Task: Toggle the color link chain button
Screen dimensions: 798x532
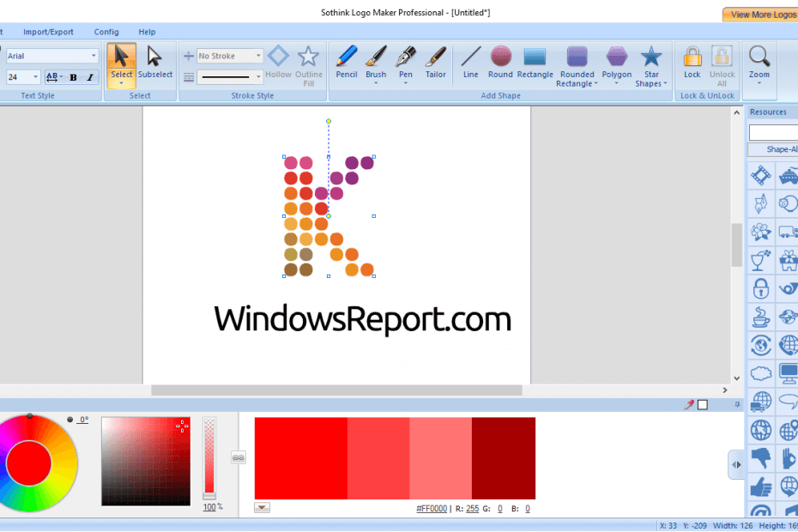Action: (x=239, y=457)
